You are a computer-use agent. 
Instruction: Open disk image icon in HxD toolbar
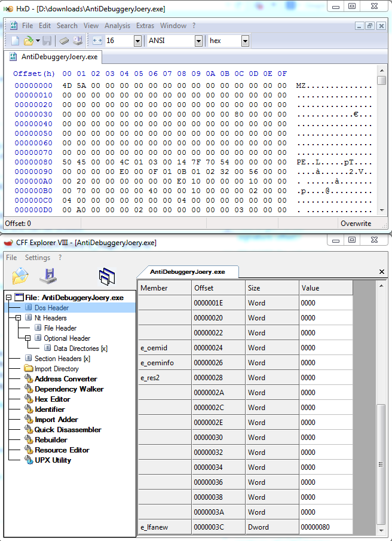click(78, 41)
